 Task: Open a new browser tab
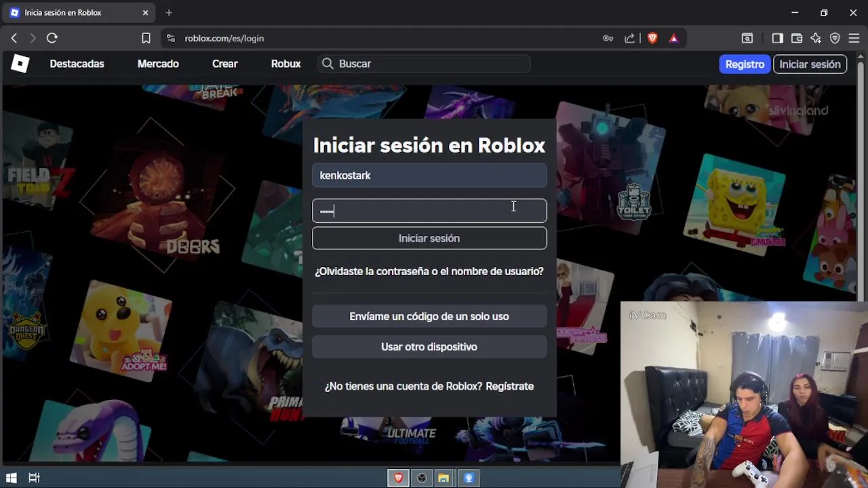pos(169,12)
